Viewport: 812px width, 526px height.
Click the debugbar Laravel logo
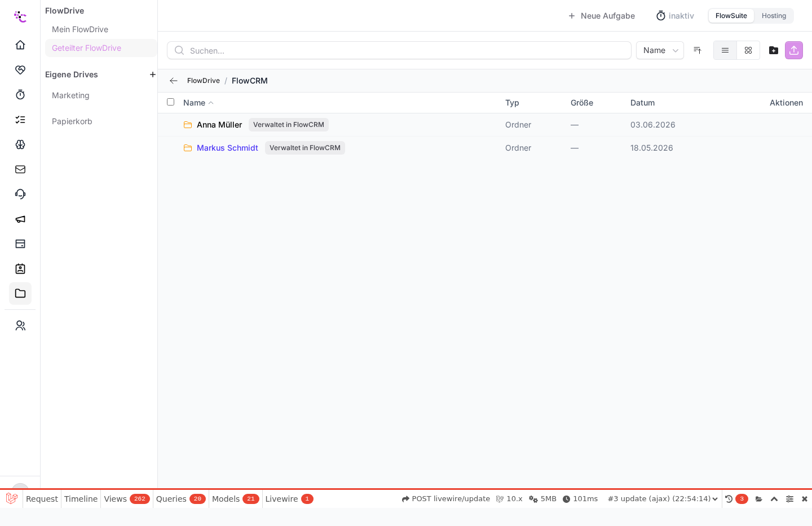click(x=11, y=498)
